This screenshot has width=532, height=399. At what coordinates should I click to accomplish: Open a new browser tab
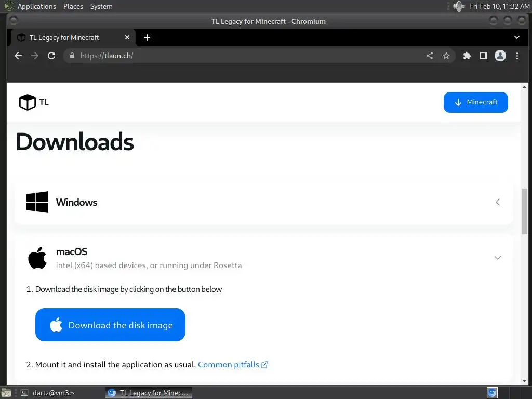pos(147,37)
